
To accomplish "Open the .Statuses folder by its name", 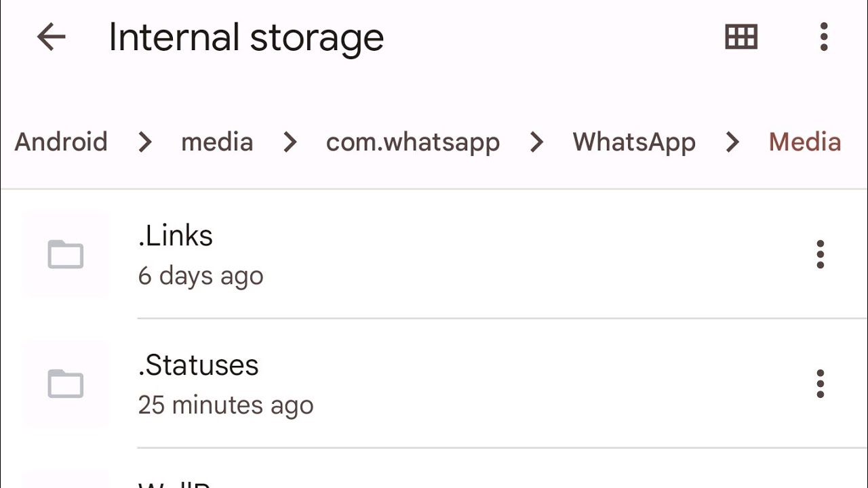I will click(198, 365).
